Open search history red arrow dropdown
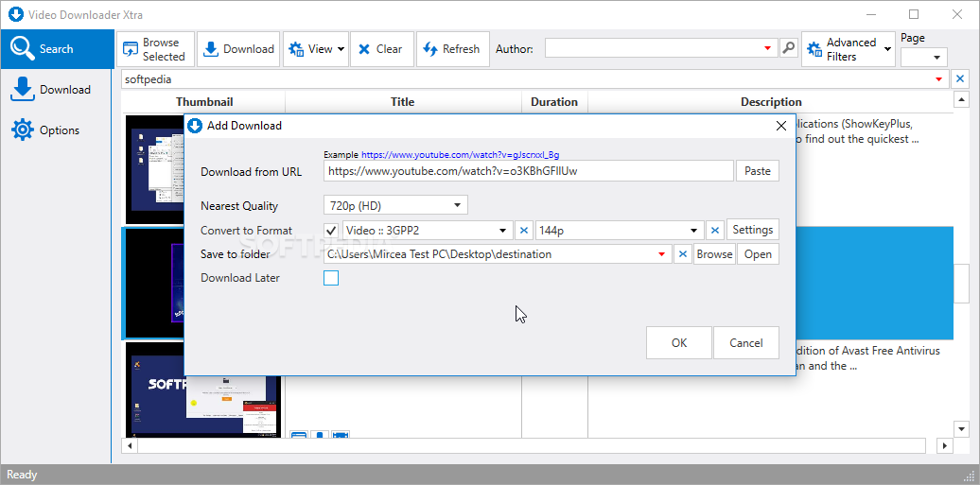This screenshot has height=485, width=980. [x=938, y=79]
